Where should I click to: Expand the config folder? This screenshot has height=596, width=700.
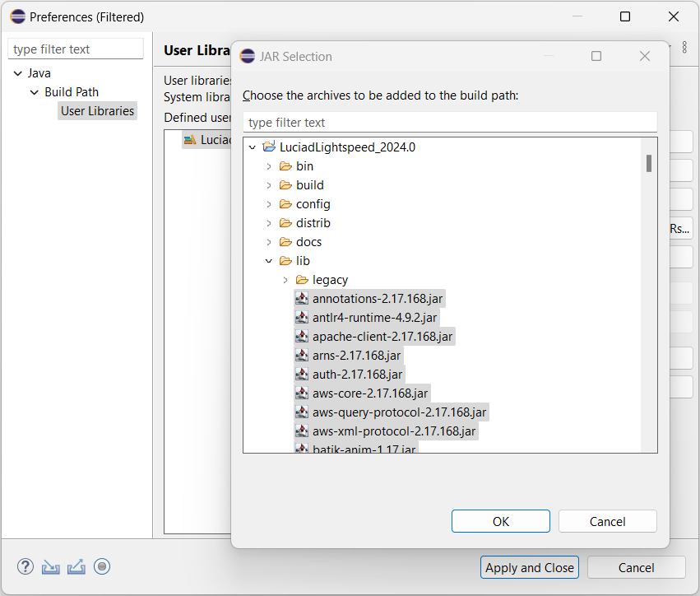pos(269,204)
